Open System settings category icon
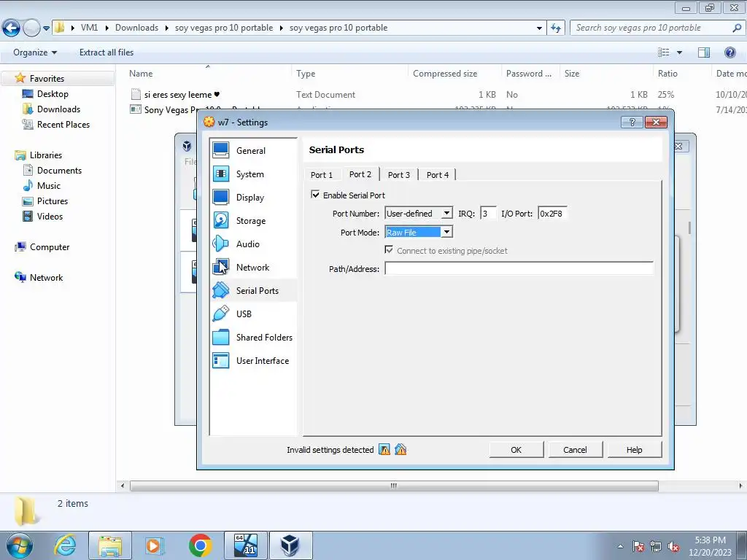 point(220,174)
